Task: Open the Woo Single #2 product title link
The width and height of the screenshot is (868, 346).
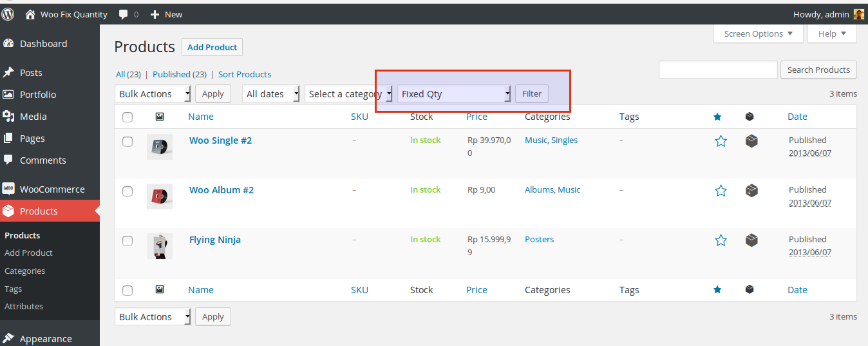Action: coord(220,140)
